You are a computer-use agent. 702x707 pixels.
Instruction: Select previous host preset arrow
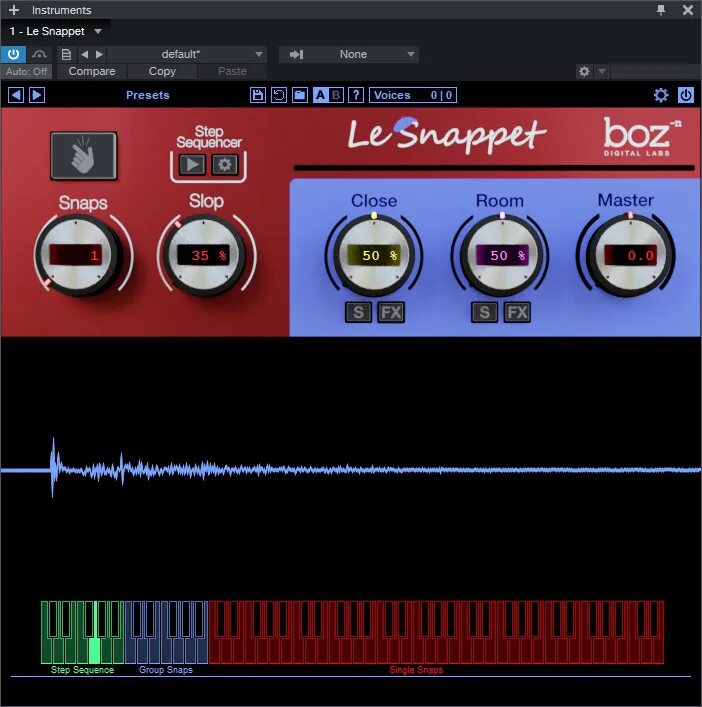(x=84, y=55)
